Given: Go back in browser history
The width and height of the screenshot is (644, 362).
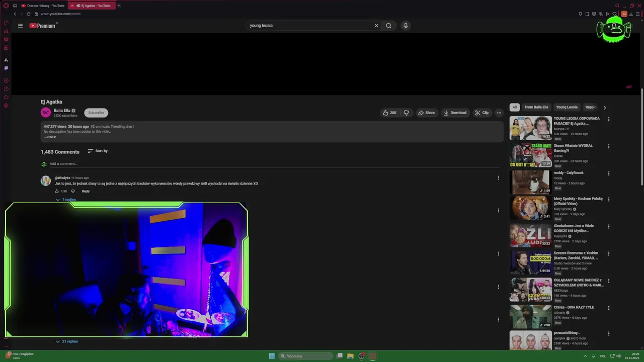Looking at the screenshot, I should pyautogui.click(x=15, y=14).
